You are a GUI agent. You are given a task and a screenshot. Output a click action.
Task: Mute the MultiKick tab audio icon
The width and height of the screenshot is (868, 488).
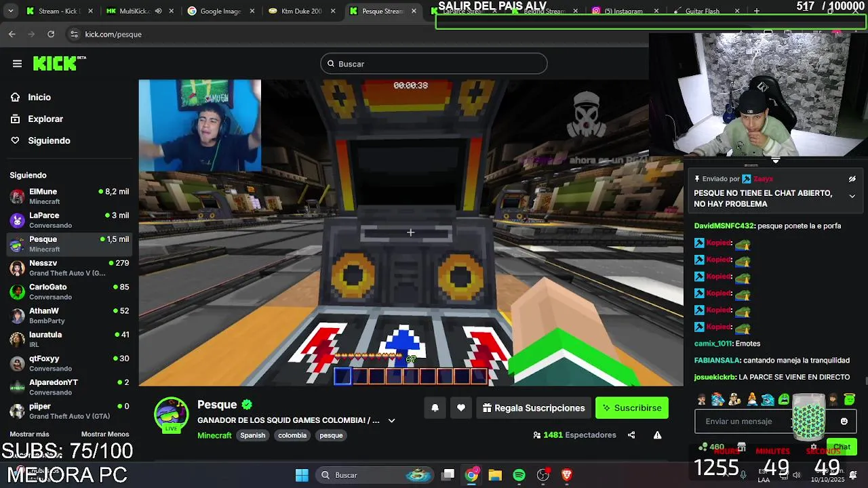[158, 11]
